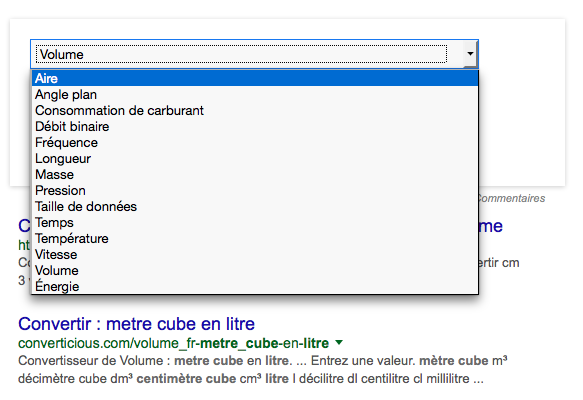Select Aire from the dropdown list

(255, 78)
